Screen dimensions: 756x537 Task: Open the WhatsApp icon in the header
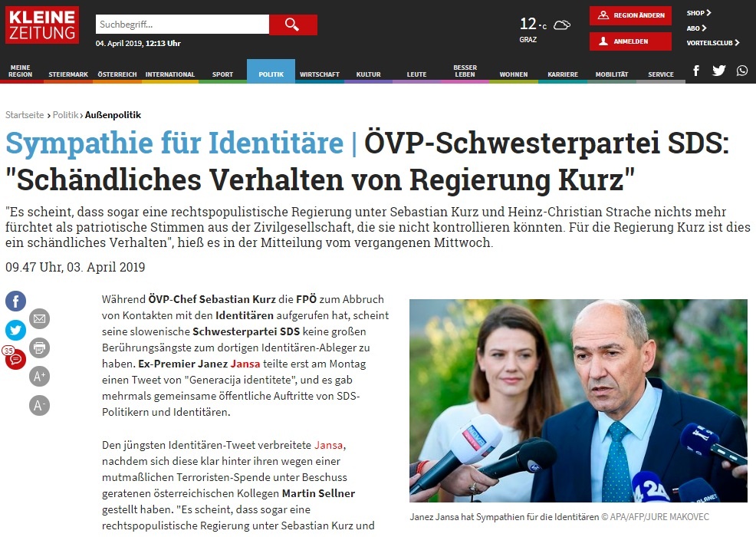(742, 71)
